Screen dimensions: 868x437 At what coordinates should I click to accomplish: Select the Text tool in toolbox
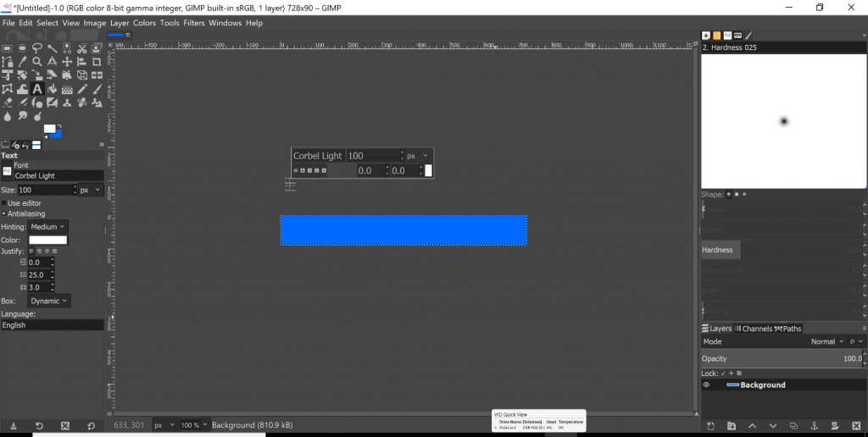[37, 89]
